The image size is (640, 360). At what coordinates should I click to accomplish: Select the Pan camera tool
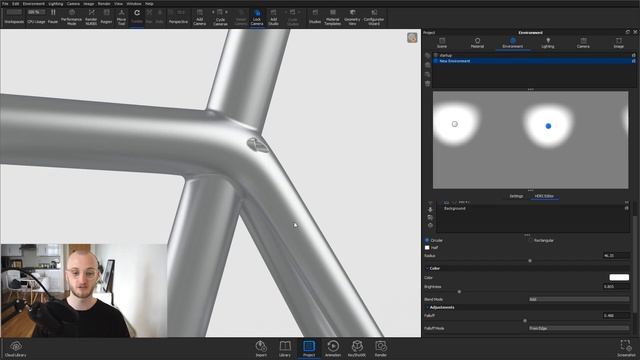pyautogui.click(x=149, y=17)
